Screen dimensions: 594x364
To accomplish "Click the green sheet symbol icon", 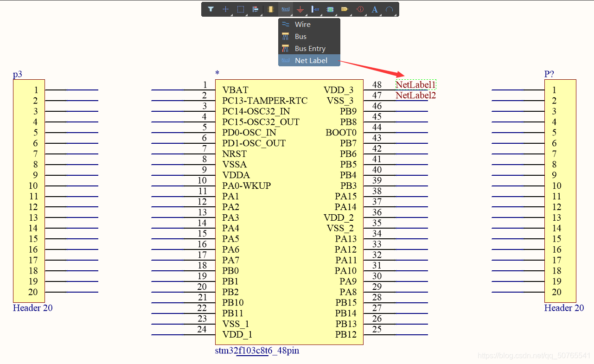I will tap(330, 9).
